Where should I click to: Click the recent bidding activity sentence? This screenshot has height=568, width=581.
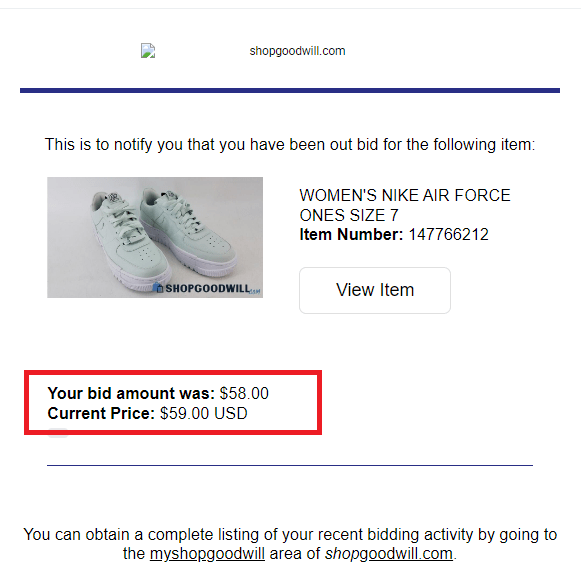290,544
